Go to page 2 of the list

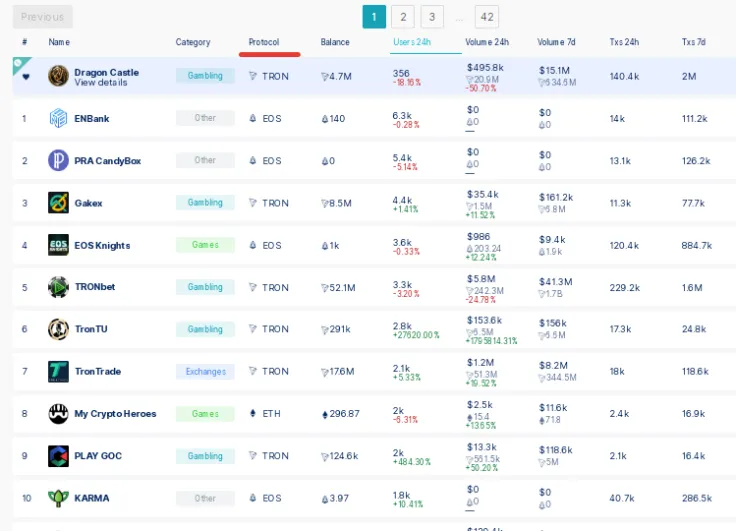(403, 17)
